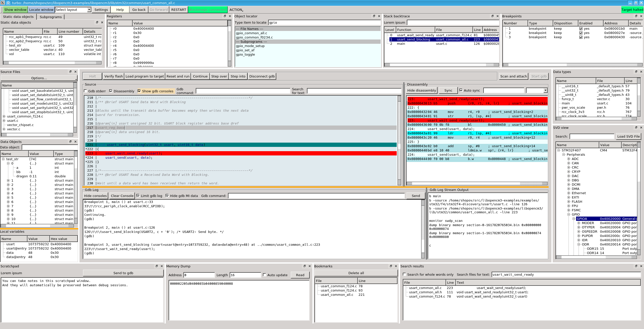The width and height of the screenshot is (644, 329).
Task: Click the Memory Dump Address field
Action: [199, 275]
